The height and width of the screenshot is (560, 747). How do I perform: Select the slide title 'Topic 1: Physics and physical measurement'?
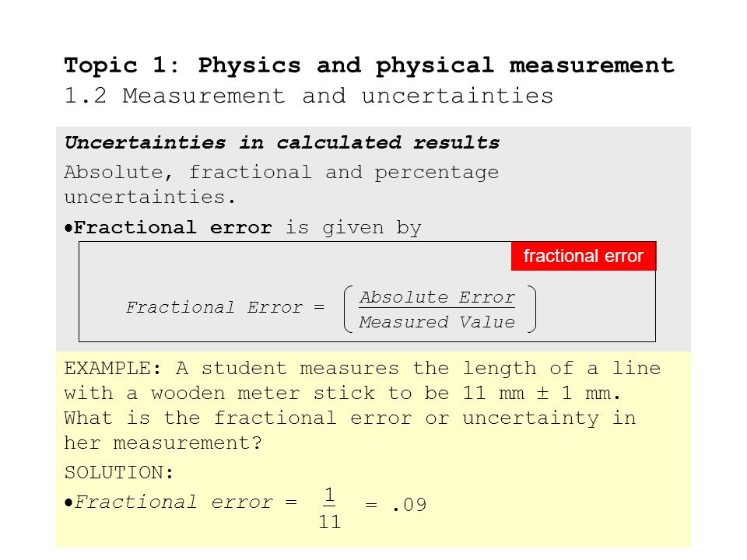coord(369,65)
